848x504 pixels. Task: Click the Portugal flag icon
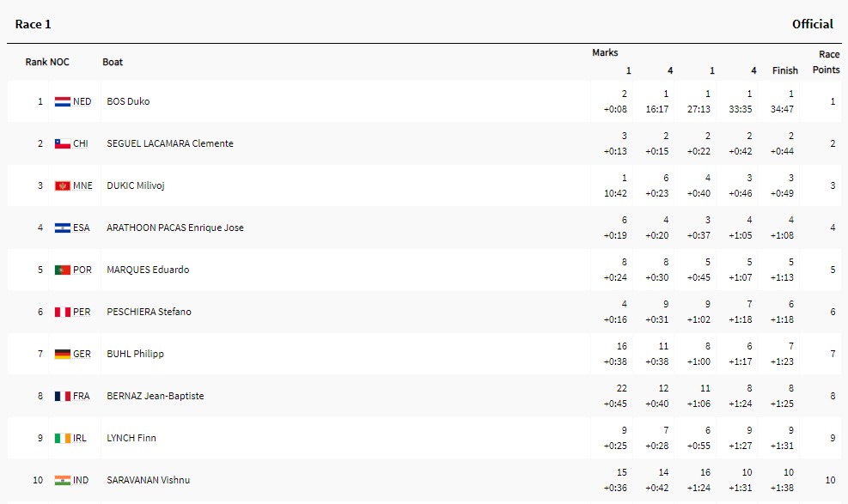[x=63, y=270]
